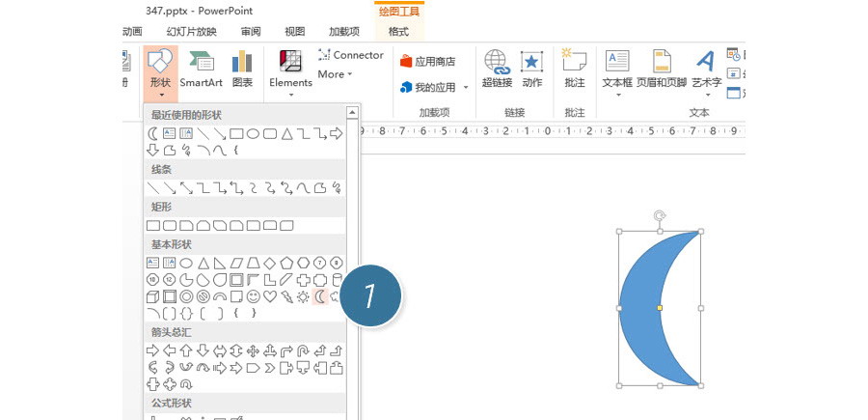Expand the More dropdown menu
This screenshot has width=868, height=420.
pyautogui.click(x=335, y=74)
